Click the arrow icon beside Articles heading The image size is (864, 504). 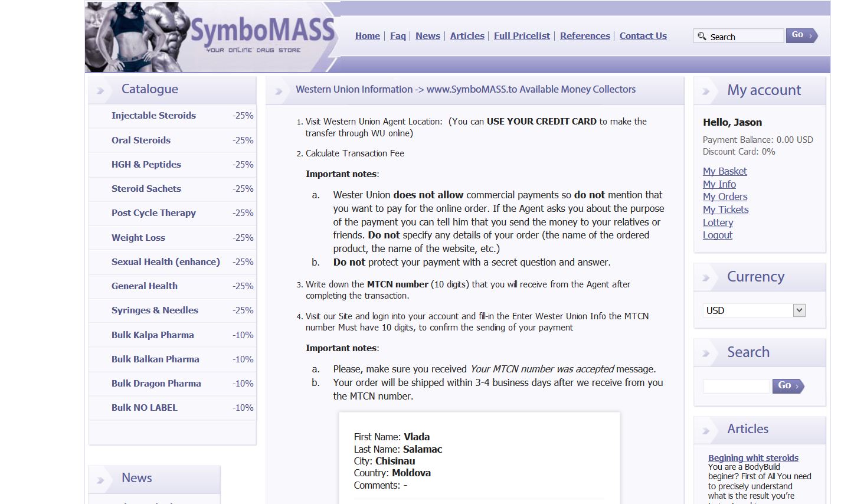click(x=706, y=430)
